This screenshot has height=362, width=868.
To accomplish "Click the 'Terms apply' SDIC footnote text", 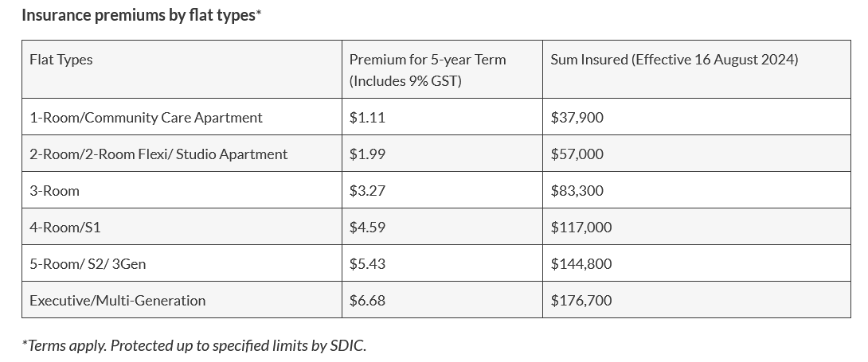I will click(194, 345).
